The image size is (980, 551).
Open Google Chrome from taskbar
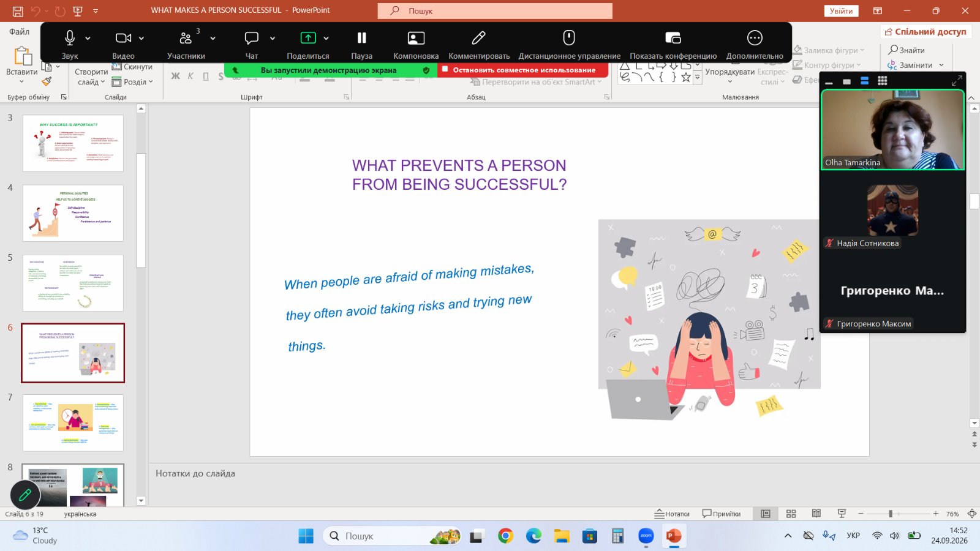coord(505,536)
